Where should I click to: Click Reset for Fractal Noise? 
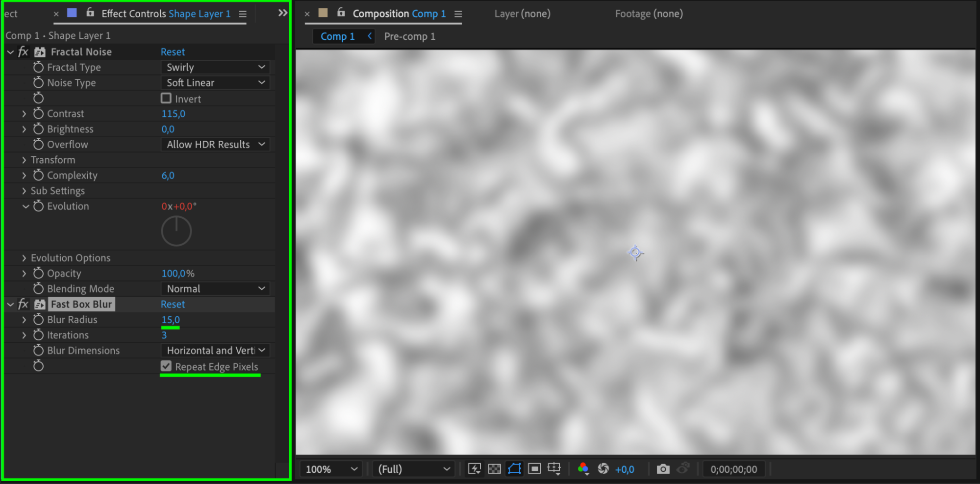173,52
